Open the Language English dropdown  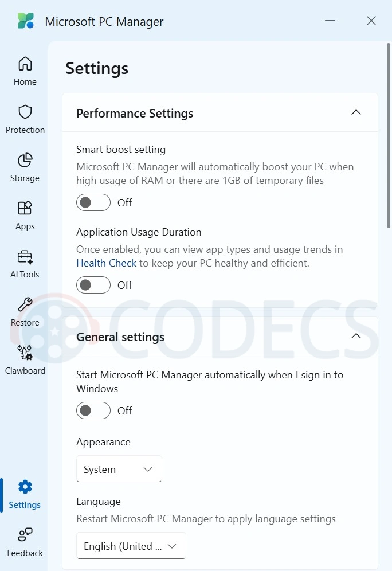pos(131,546)
